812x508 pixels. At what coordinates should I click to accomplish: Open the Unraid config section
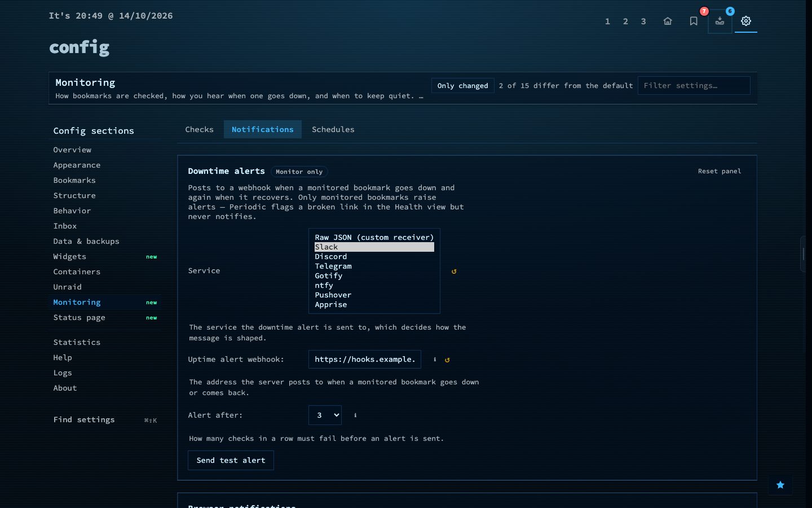pos(105,287)
